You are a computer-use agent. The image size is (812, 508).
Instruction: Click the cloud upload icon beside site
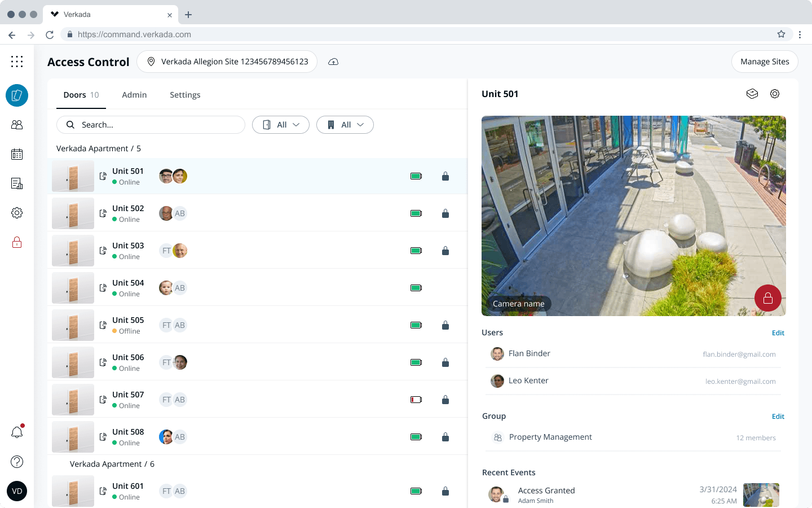coord(333,62)
